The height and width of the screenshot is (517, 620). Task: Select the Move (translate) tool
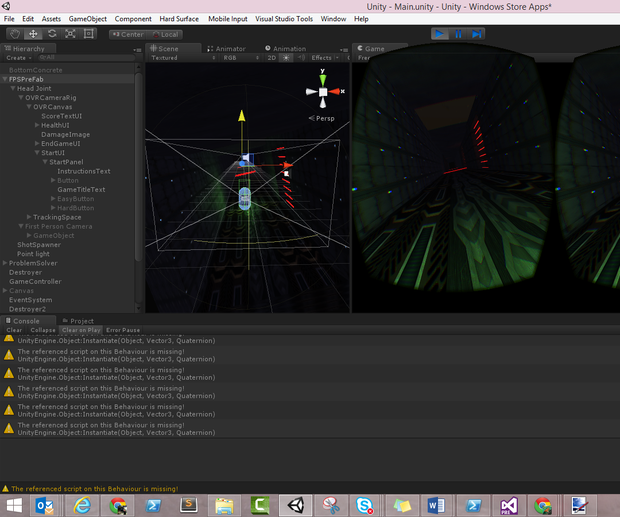33,34
